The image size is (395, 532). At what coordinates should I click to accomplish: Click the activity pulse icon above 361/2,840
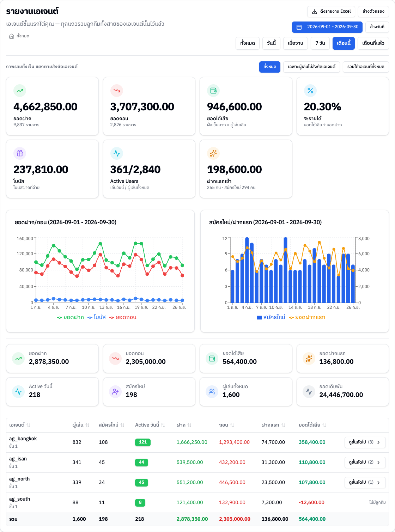117,153
